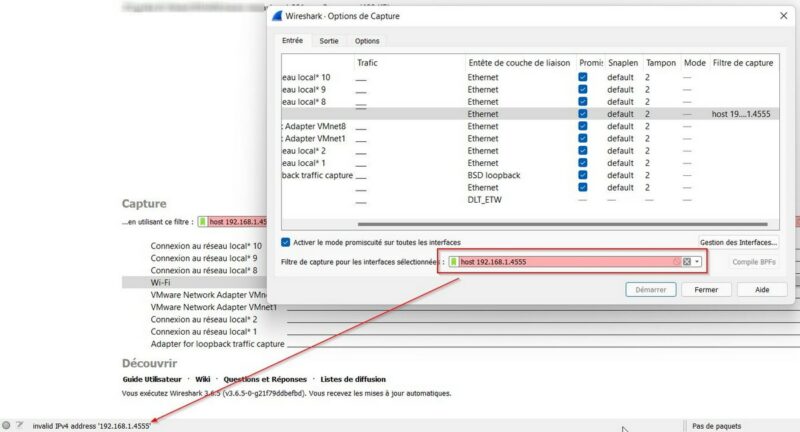The image size is (800, 432).
Task: Click the bookmark icon in dialog capture filter
Action: coord(454,262)
